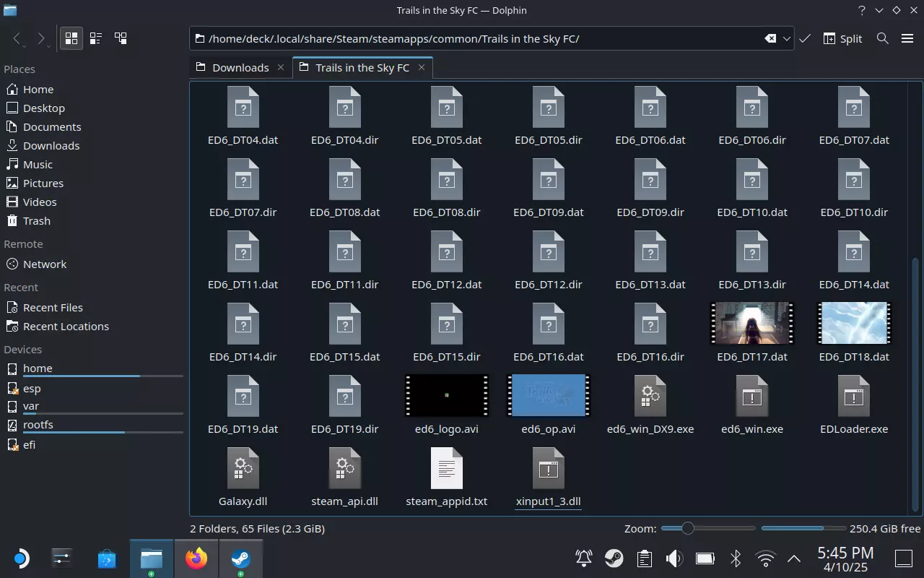Open Music place in sidebar

click(x=38, y=164)
